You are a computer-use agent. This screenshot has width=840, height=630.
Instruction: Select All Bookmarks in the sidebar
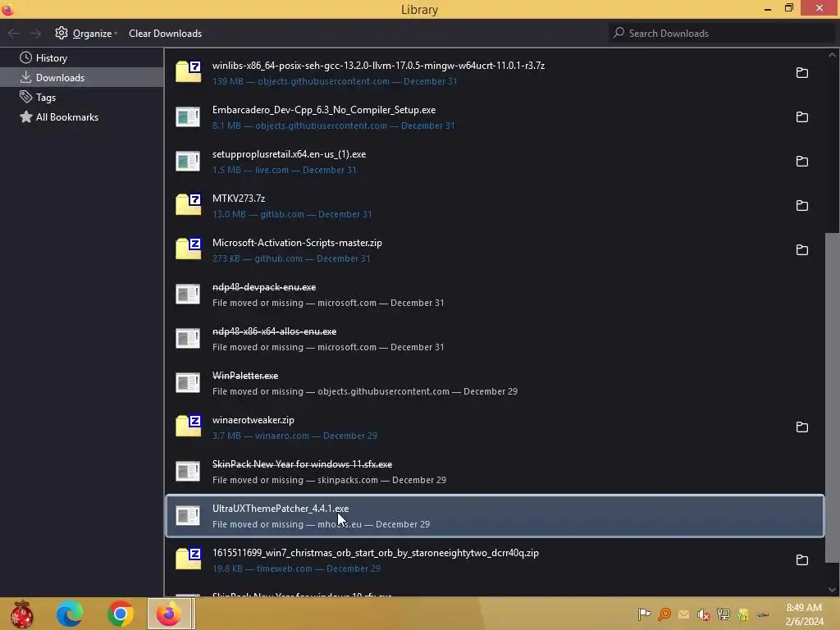pyautogui.click(x=82, y=117)
